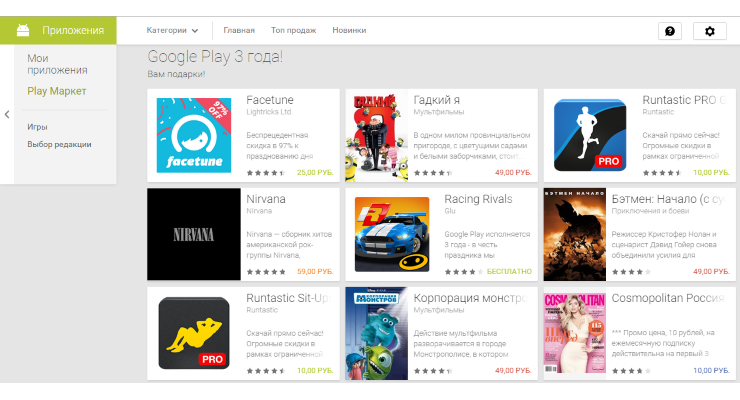Open the Runtastic Sit-Ups PRO icon
Screen dimensions: 740x400
(193, 333)
